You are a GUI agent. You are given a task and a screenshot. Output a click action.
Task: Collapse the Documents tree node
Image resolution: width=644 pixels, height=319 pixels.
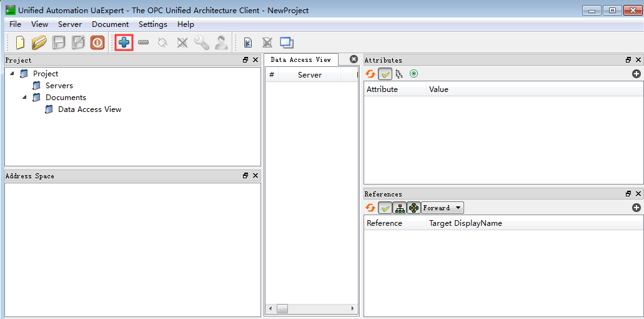[x=24, y=98]
